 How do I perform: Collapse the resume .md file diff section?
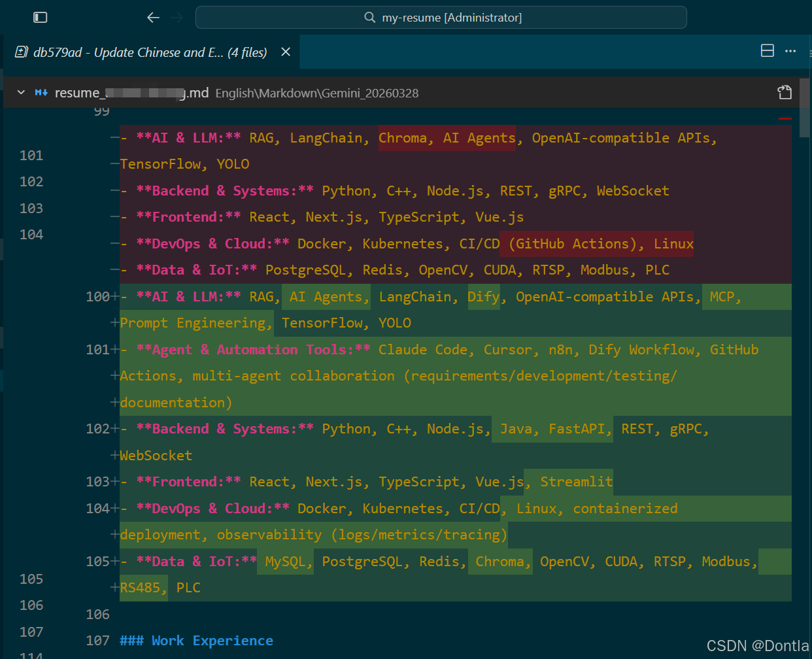[21, 93]
